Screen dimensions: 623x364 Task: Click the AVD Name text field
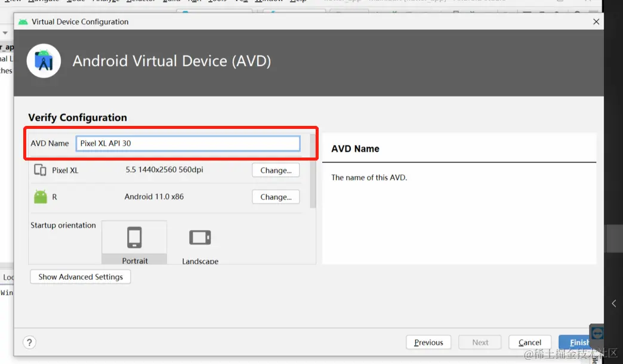187,143
